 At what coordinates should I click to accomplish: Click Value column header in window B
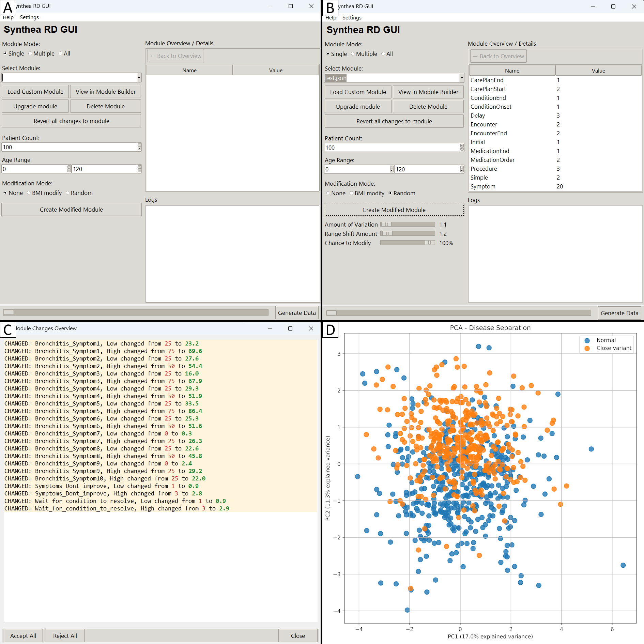tap(598, 71)
